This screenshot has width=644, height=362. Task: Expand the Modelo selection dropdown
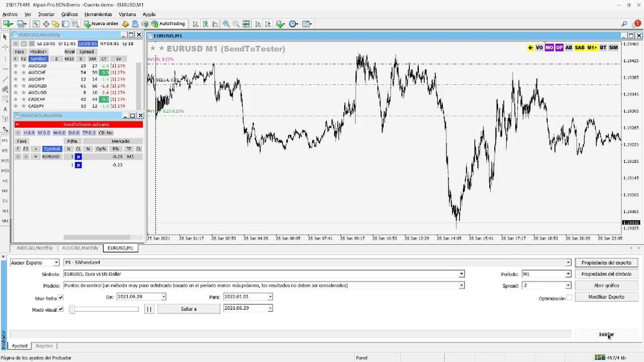(x=461, y=285)
